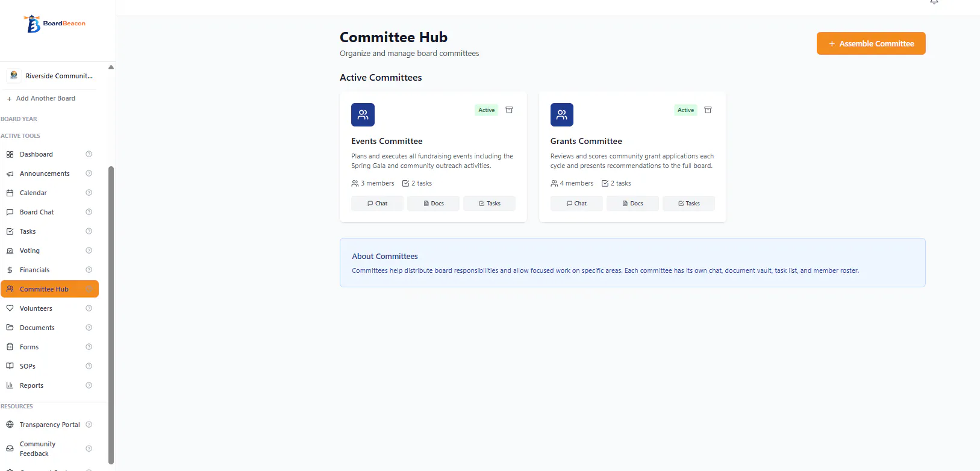Click the sidebar scroll-up arrow
This screenshot has width=980, height=471.
(x=111, y=67)
